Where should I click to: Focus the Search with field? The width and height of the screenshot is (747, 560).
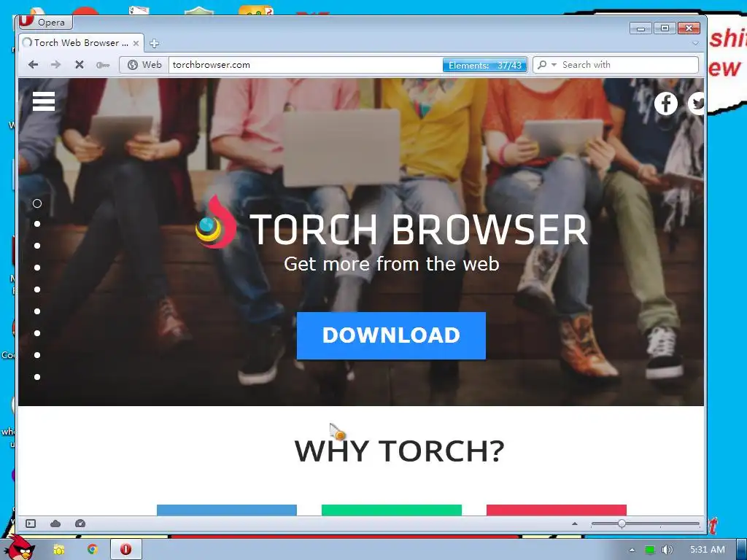[x=629, y=65]
